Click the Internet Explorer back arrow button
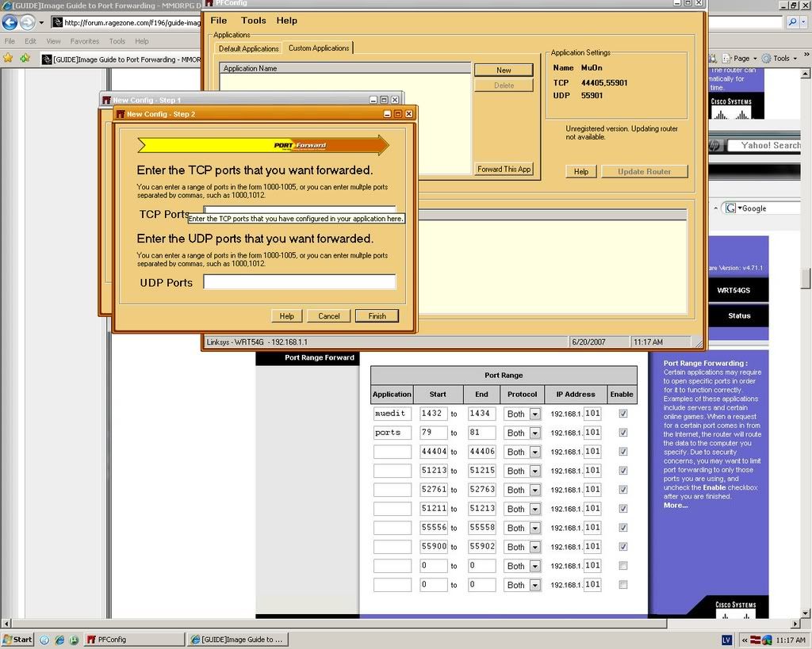Viewport: 812px width, 649px height. [10, 22]
